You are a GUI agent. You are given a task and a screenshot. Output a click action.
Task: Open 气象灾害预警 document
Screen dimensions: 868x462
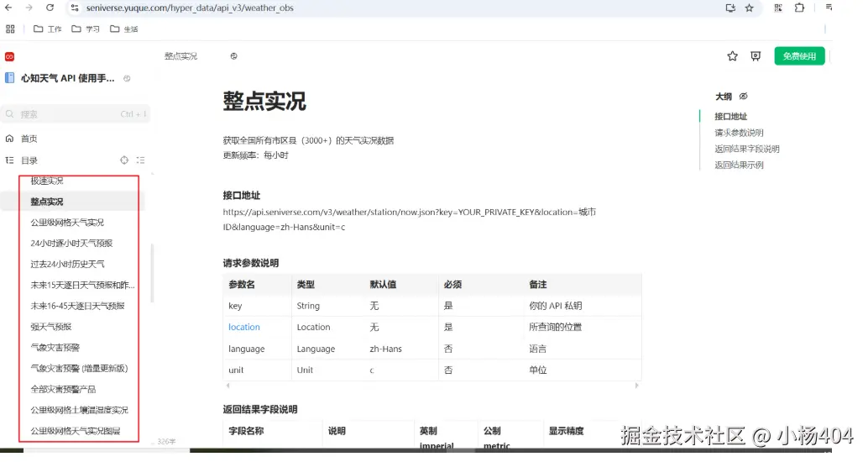(x=55, y=347)
